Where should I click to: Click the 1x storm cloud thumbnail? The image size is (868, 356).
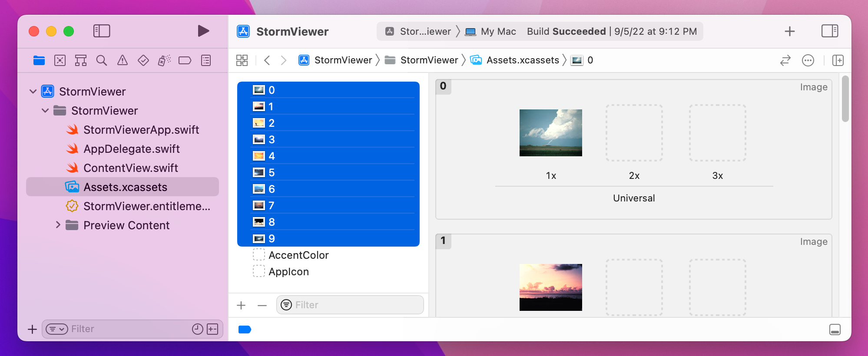tap(551, 133)
